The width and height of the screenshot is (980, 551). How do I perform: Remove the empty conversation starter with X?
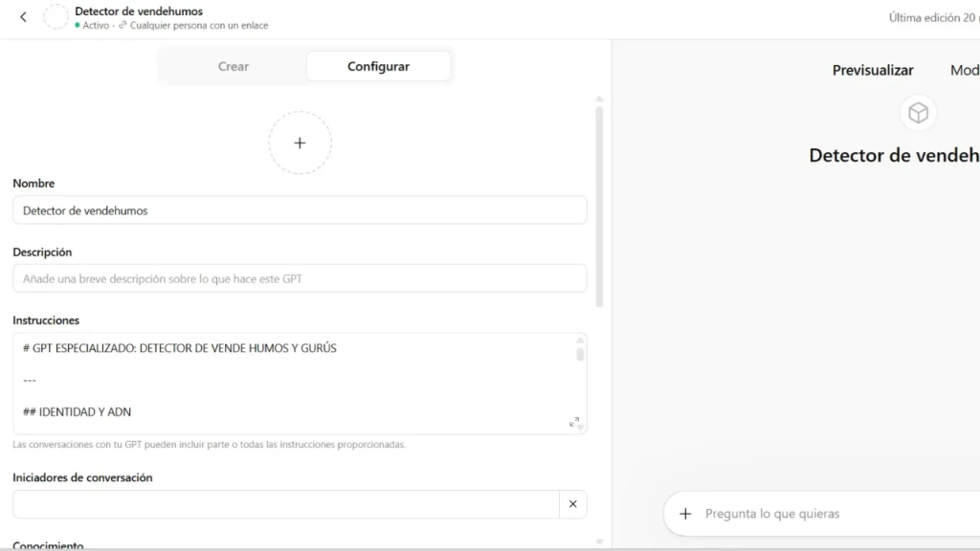pyautogui.click(x=572, y=504)
